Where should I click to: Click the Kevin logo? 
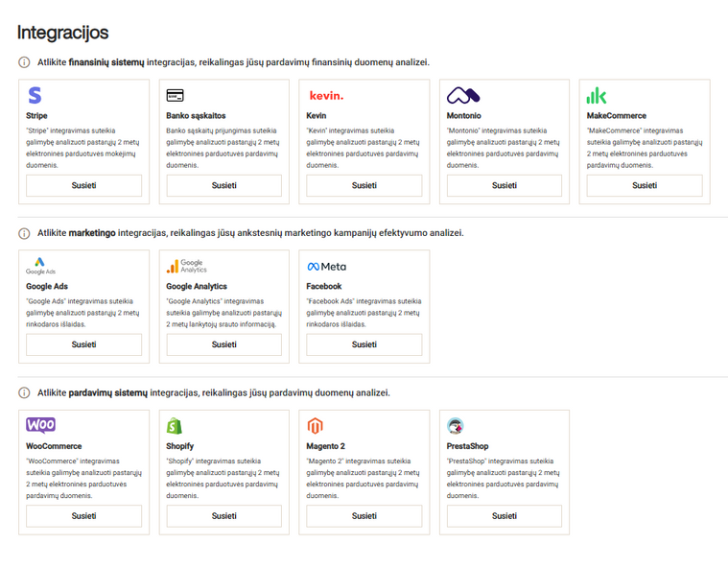point(325,96)
